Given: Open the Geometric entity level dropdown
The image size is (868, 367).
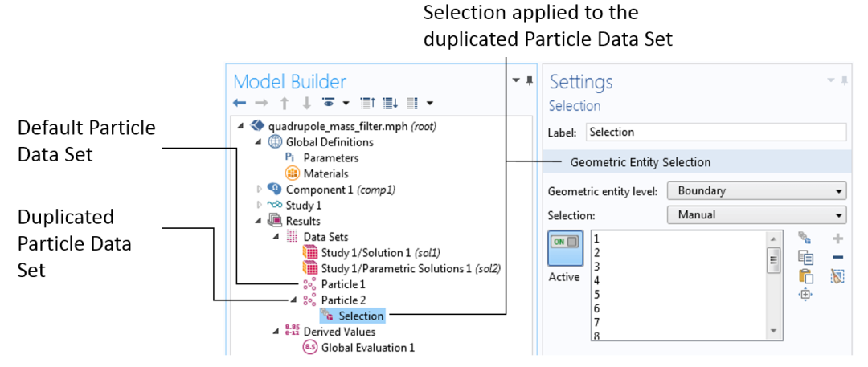Looking at the screenshot, I should (757, 191).
